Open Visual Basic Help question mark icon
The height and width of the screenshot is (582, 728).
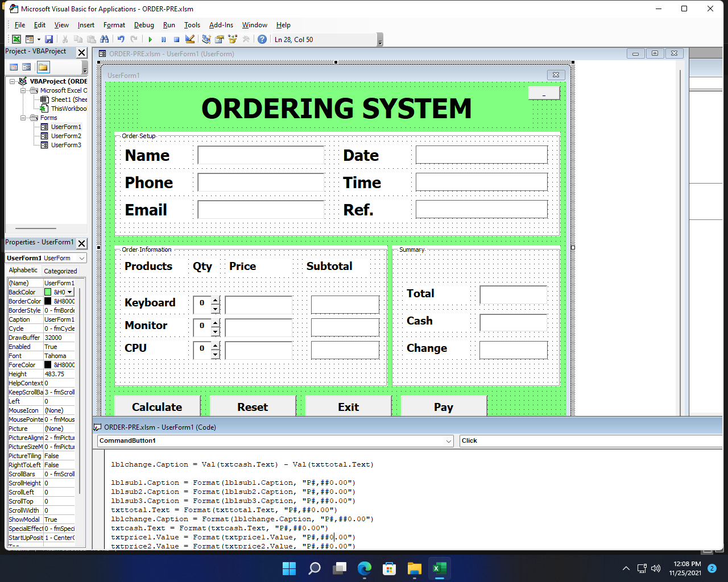point(262,39)
